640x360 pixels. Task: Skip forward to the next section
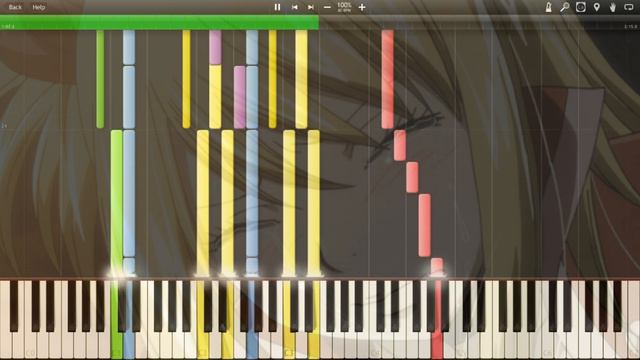(311, 7)
